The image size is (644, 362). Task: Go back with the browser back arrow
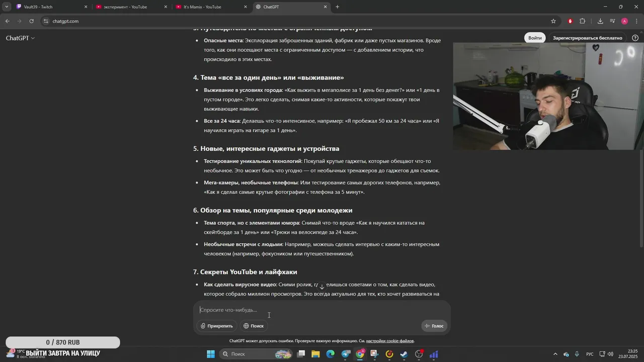[7, 21]
